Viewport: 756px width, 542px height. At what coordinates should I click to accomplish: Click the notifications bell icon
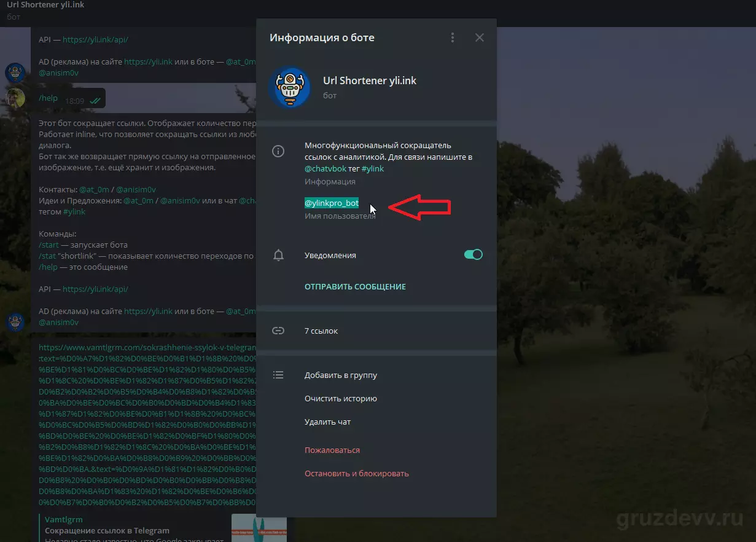coord(278,255)
